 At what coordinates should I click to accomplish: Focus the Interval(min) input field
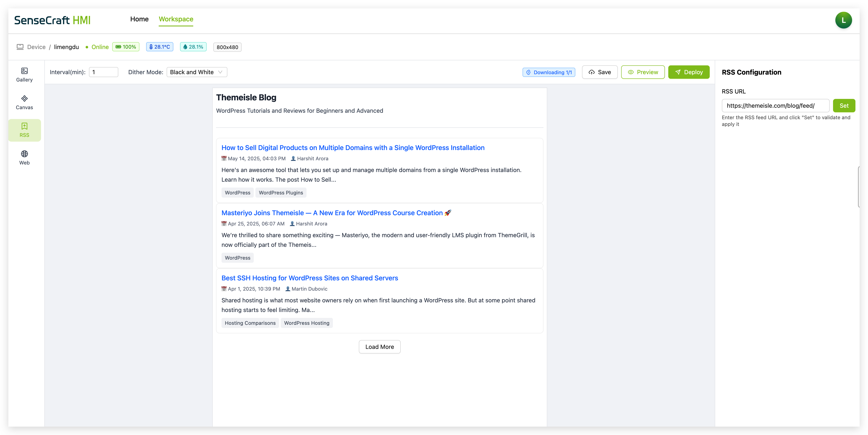103,72
